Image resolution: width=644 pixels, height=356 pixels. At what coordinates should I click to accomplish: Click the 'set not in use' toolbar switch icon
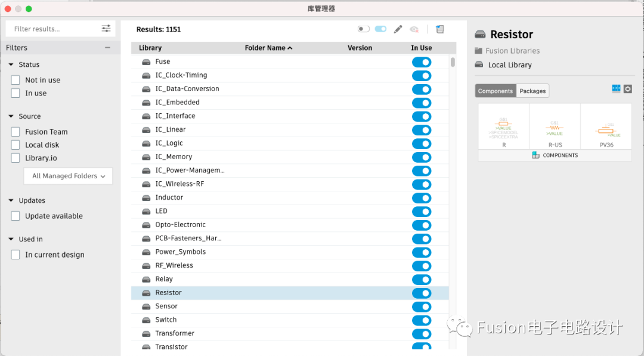[364, 29]
